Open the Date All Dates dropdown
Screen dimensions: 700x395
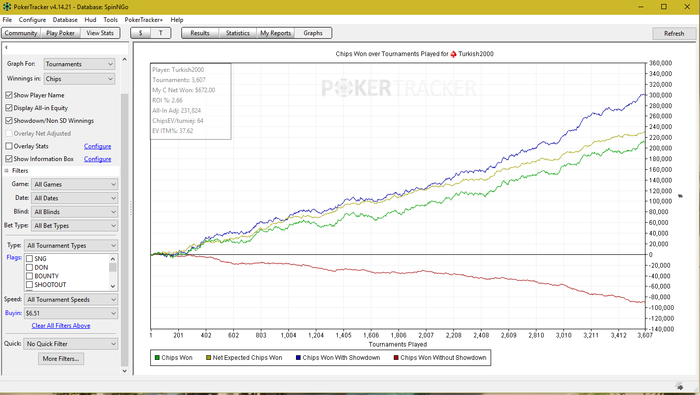75,198
